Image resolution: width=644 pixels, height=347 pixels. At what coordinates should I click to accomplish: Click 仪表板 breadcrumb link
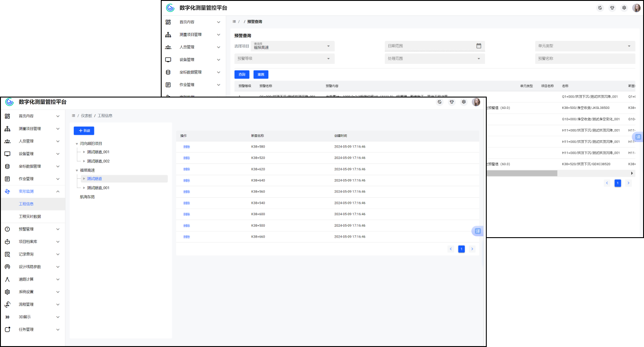[x=87, y=116]
